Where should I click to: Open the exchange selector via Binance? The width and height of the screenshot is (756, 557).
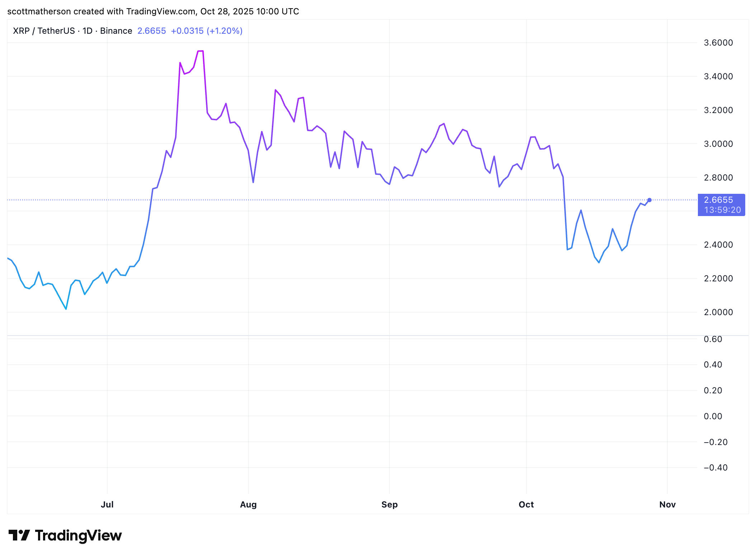point(116,31)
